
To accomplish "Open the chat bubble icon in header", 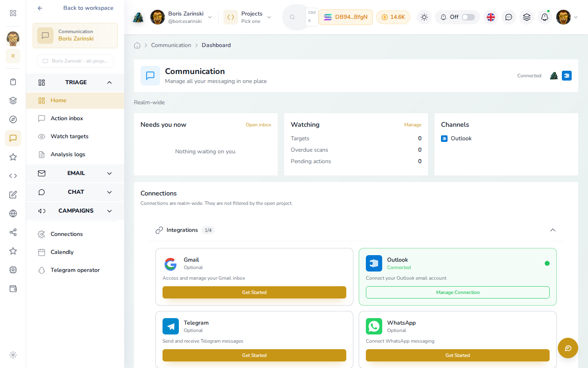I will [509, 17].
